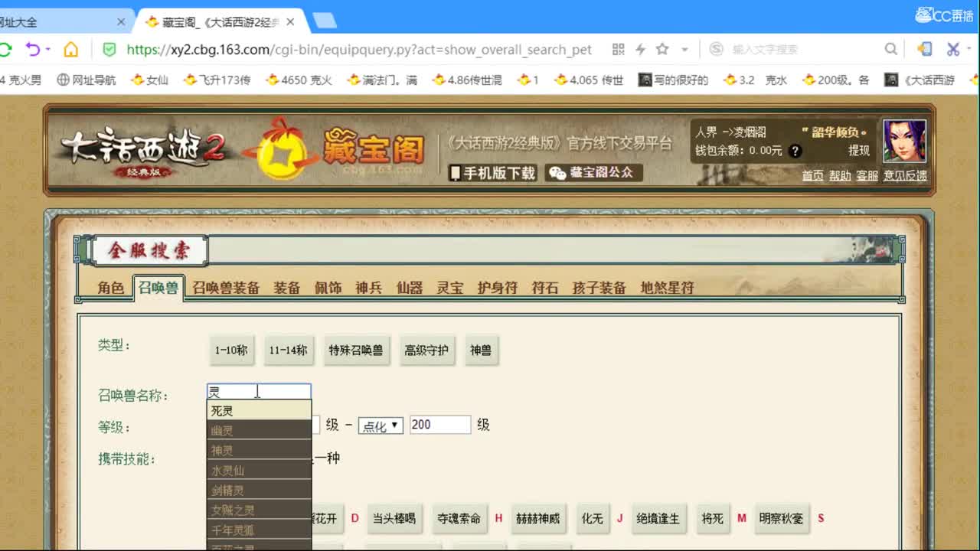Switch to the 仙器 tab
The width and height of the screenshot is (980, 551).
pyautogui.click(x=410, y=288)
